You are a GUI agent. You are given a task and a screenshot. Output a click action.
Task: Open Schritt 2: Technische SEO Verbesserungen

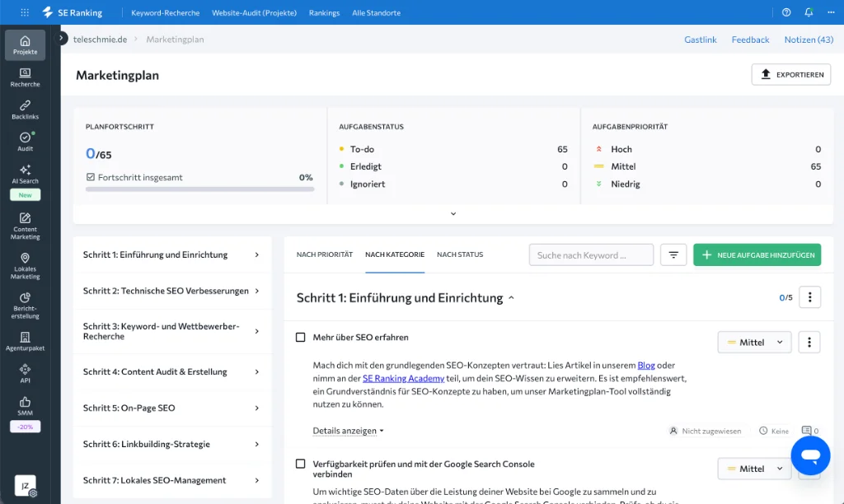pyautogui.click(x=171, y=291)
